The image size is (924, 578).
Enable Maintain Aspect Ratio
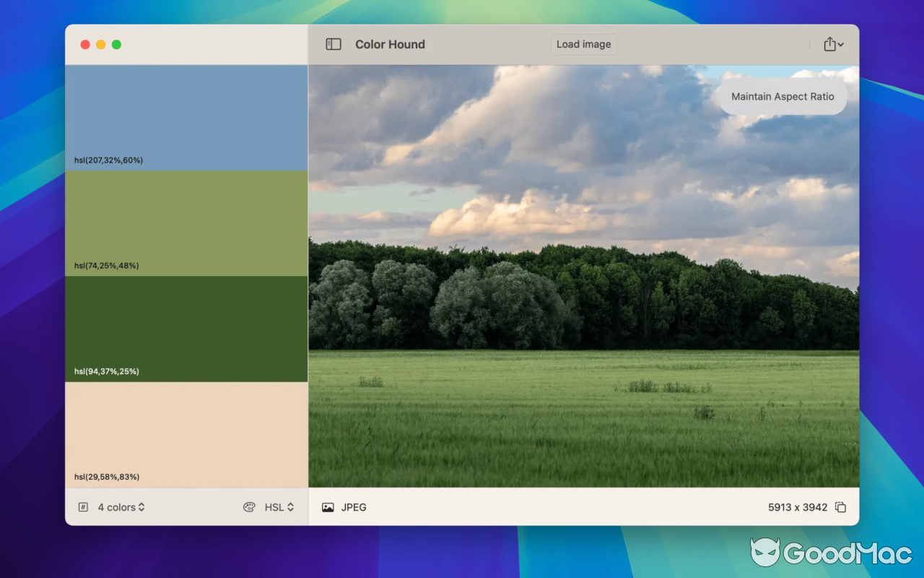[x=782, y=96]
